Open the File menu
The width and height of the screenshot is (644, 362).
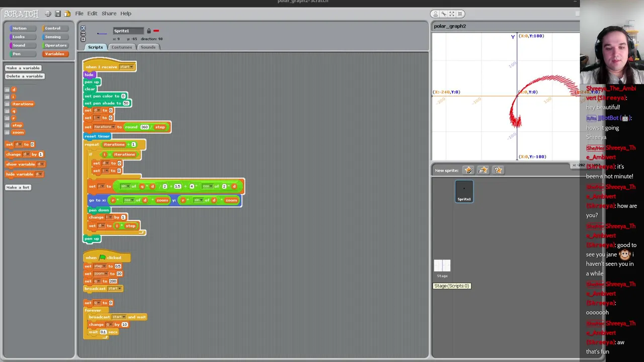(79, 14)
